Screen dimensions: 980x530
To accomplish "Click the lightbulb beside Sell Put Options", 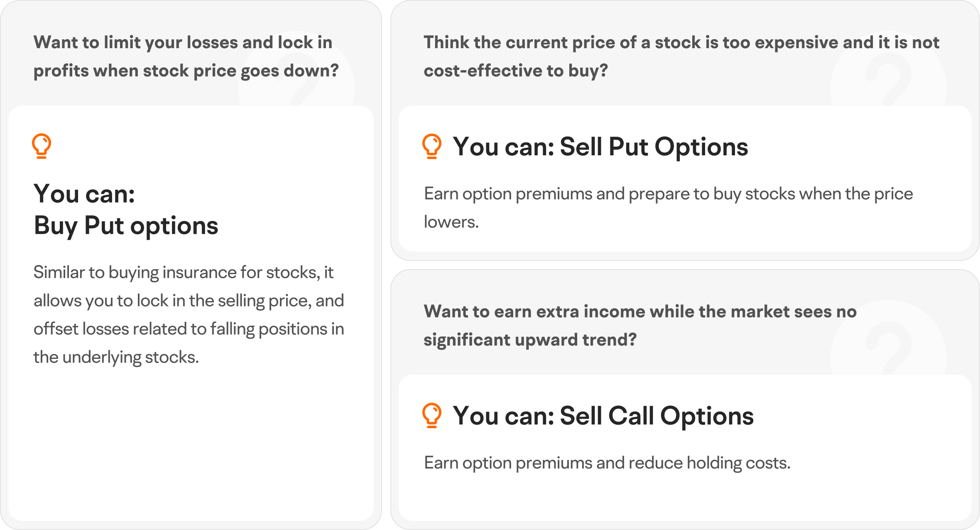I will pos(431,146).
